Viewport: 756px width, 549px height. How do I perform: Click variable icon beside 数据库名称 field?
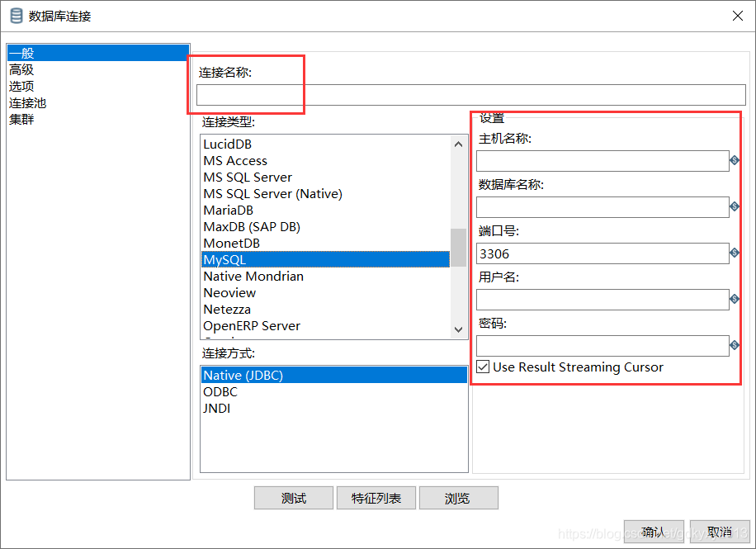coord(735,206)
